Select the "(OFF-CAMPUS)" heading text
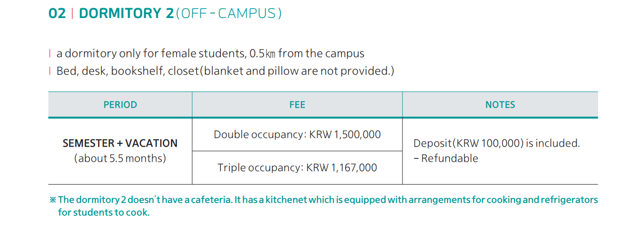Image resolution: width=644 pixels, height=228 pixels. click(228, 14)
